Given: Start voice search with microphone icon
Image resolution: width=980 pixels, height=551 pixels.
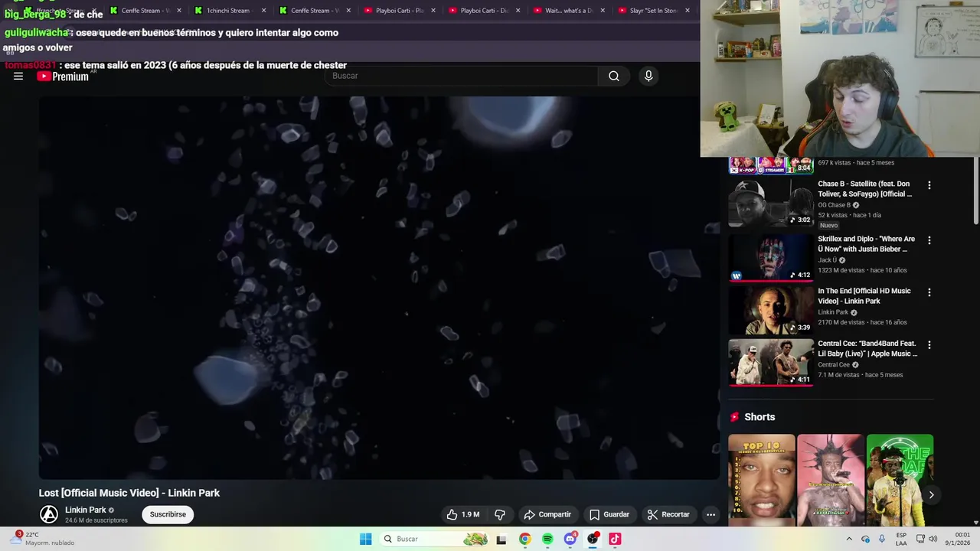Looking at the screenshot, I should point(648,76).
